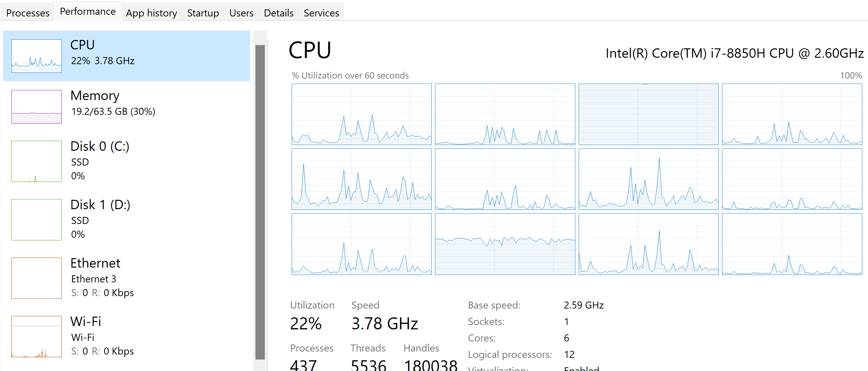868x371 pixels.
Task: Open the App history tab
Action: (151, 12)
